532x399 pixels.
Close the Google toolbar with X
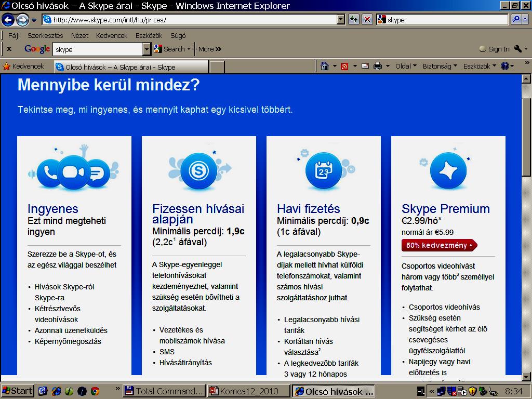pyautogui.click(x=9, y=49)
